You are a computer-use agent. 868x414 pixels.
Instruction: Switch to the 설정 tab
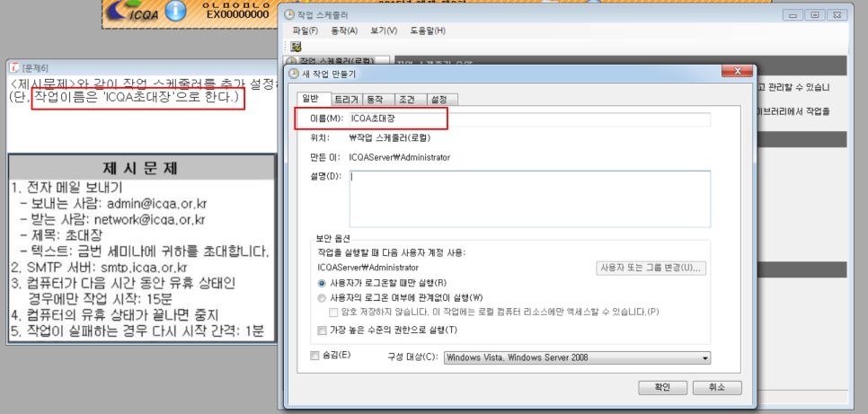point(443,100)
